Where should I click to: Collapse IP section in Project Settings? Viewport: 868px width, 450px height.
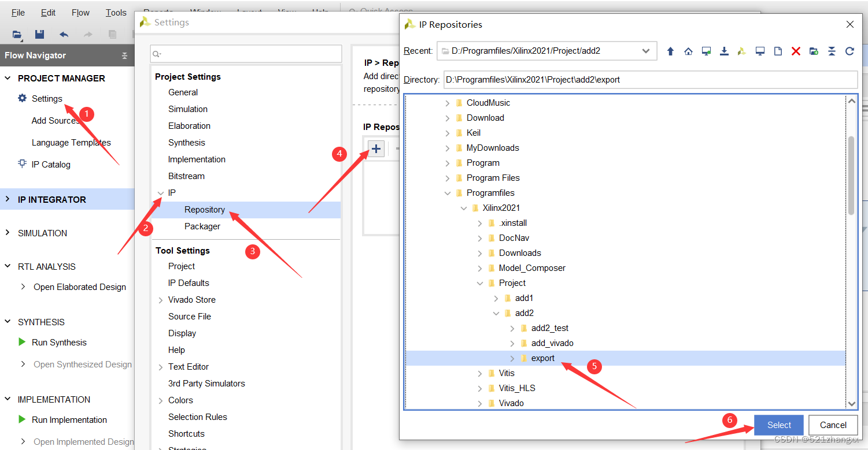point(161,193)
